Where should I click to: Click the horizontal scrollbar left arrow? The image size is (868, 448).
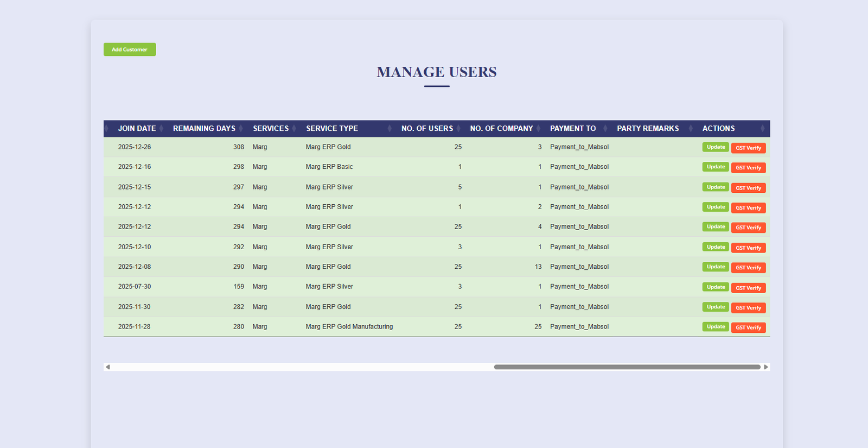tap(108, 367)
